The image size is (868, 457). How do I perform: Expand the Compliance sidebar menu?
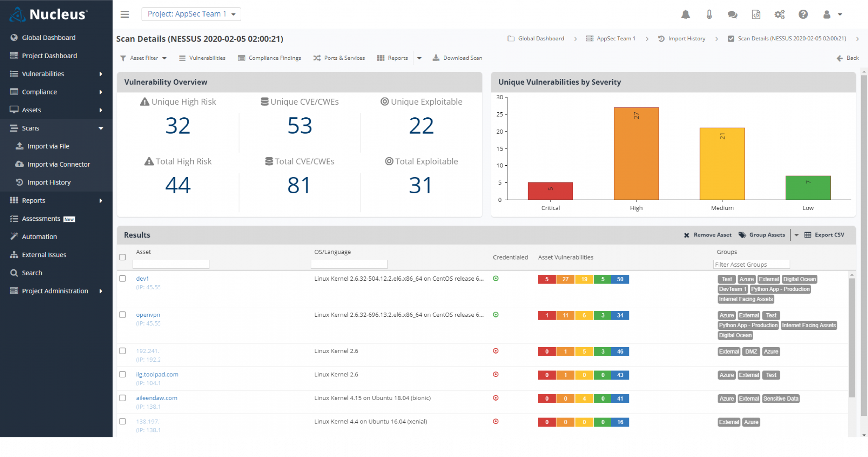click(x=101, y=92)
